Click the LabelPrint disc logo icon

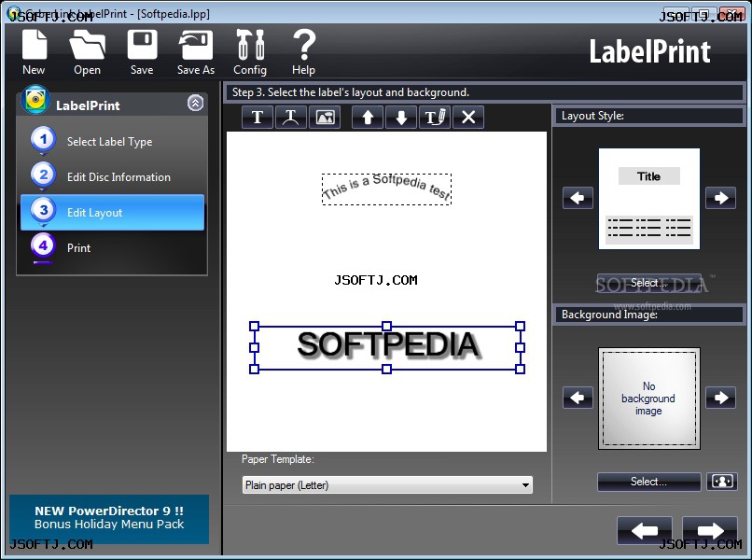pyautogui.click(x=35, y=99)
